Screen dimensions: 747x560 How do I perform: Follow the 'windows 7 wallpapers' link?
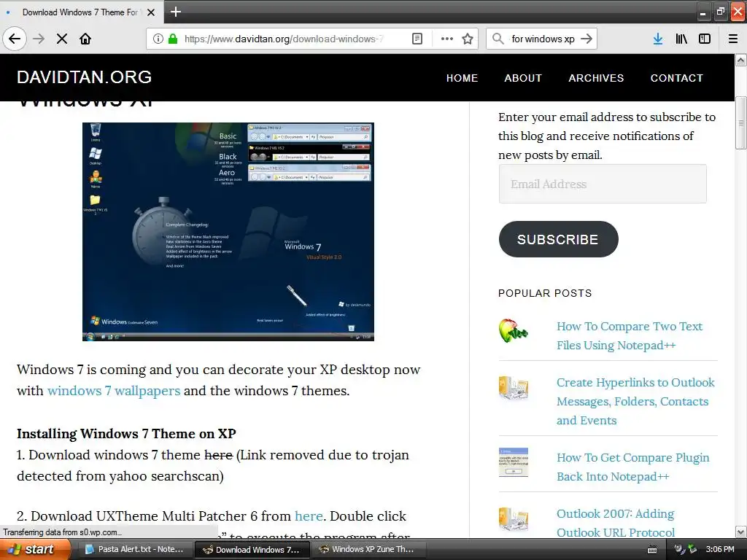114,391
